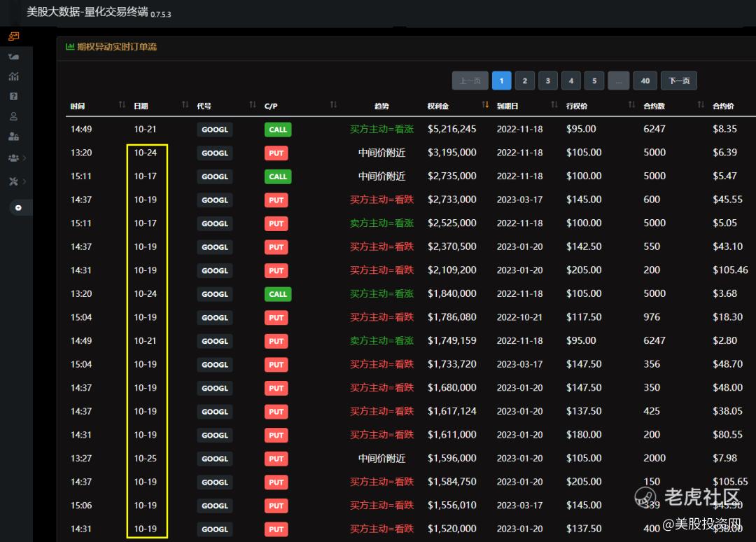Click contract price $105.46
This screenshot has width=756, height=542.
pyautogui.click(x=730, y=270)
